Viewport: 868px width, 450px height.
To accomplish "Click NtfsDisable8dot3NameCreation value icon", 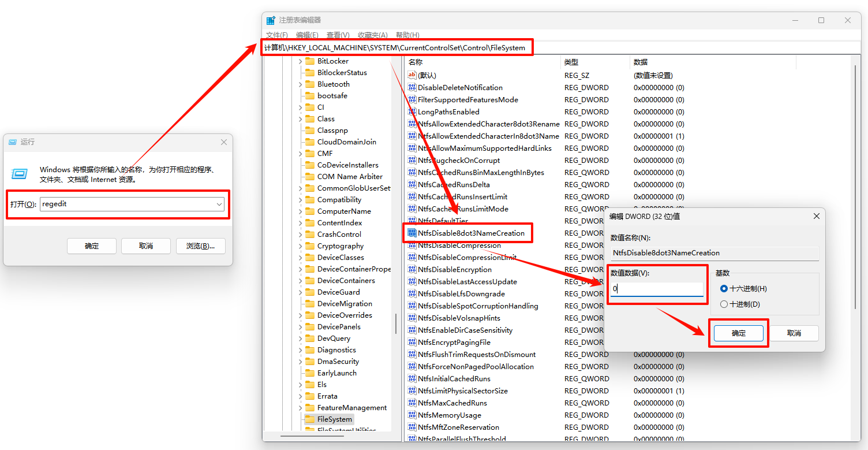I will coord(411,233).
